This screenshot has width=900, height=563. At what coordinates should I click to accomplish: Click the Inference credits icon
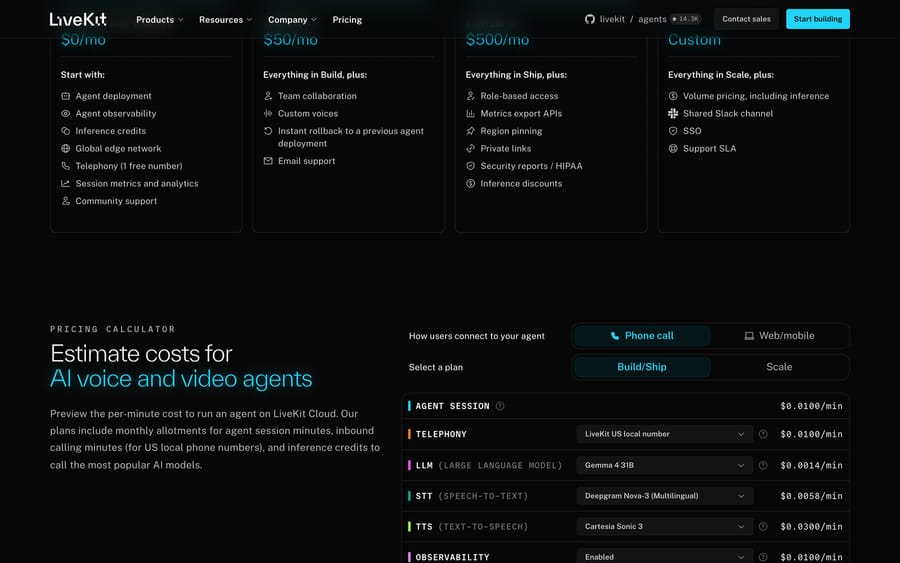pyautogui.click(x=65, y=131)
